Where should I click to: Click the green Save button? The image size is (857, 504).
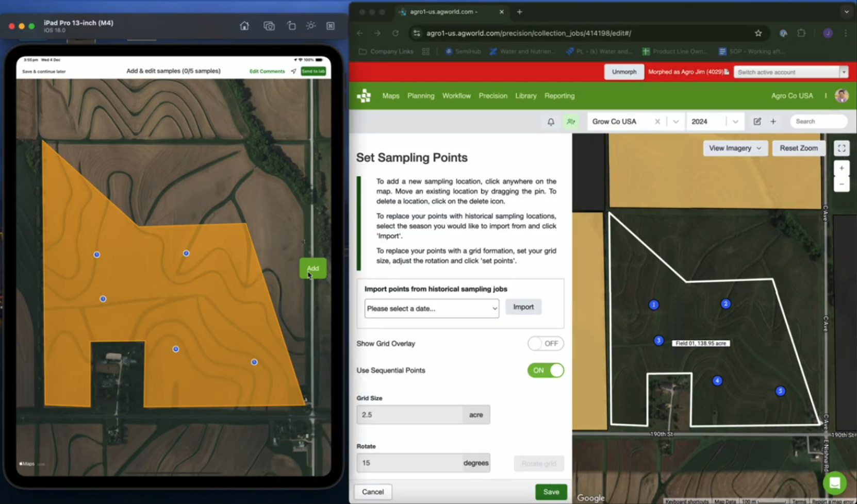point(551,492)
